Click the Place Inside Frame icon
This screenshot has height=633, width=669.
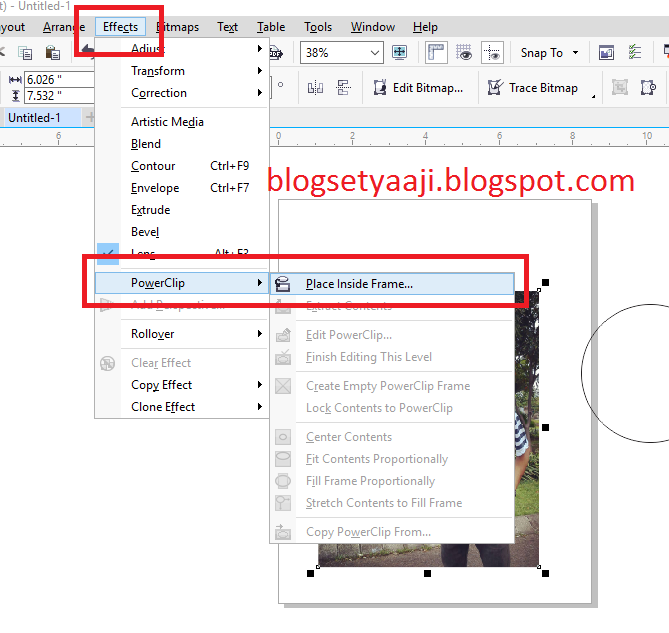coord(282,284)
